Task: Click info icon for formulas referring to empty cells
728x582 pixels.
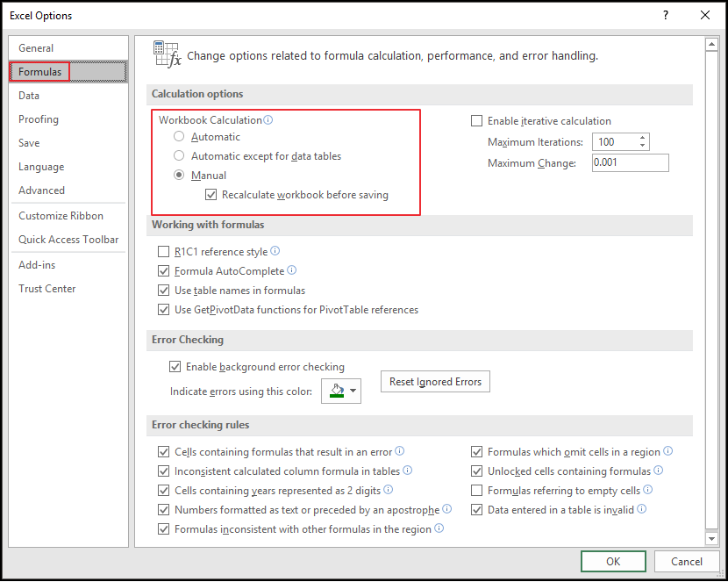Action: click(647, 489)
